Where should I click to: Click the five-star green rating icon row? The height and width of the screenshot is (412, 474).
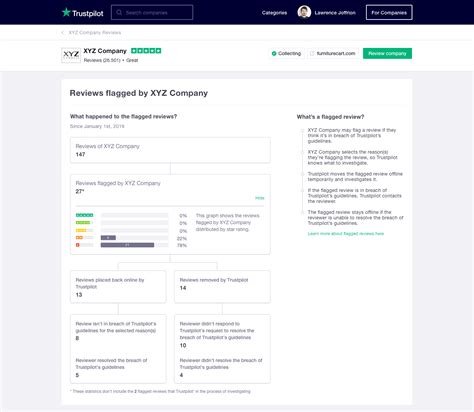(x=85, y=215)
